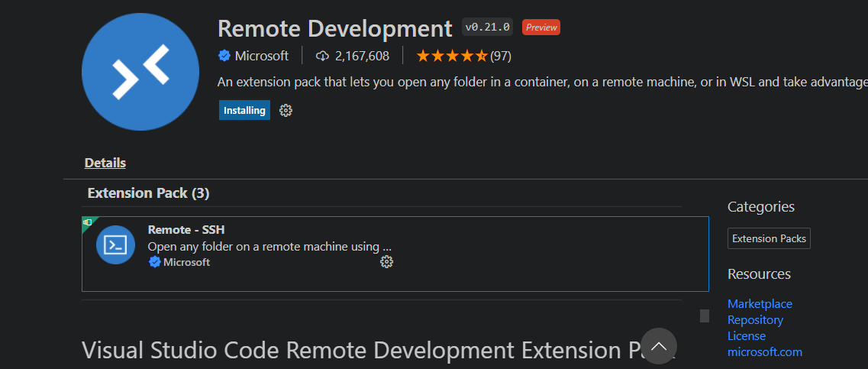Click the scrollbar thumb beside the extension pack list
Screen dimensions: 868x369
pos(704,316)
